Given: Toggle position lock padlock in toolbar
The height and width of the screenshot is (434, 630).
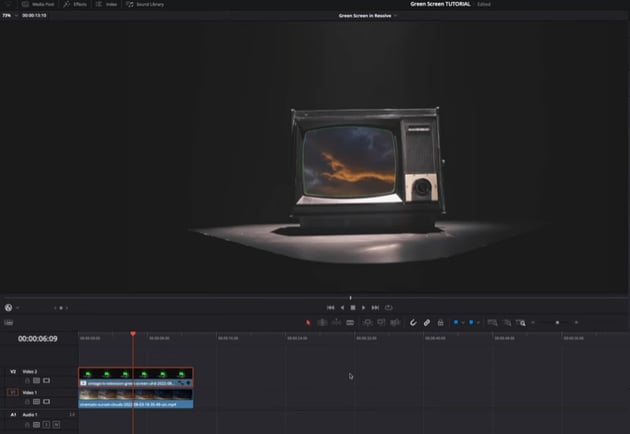Looking at the screenshot, I should (x=440, y=322).
